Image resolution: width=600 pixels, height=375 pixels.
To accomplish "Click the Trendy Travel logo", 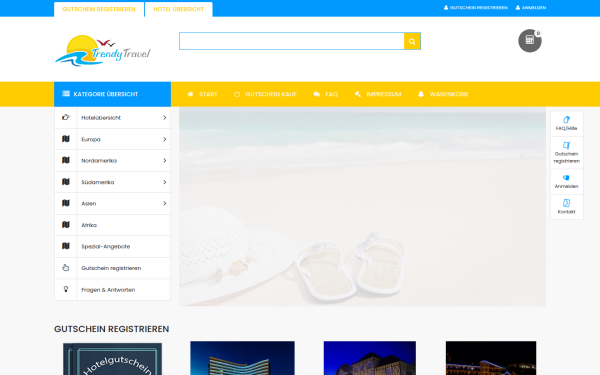I will (103, 50).
